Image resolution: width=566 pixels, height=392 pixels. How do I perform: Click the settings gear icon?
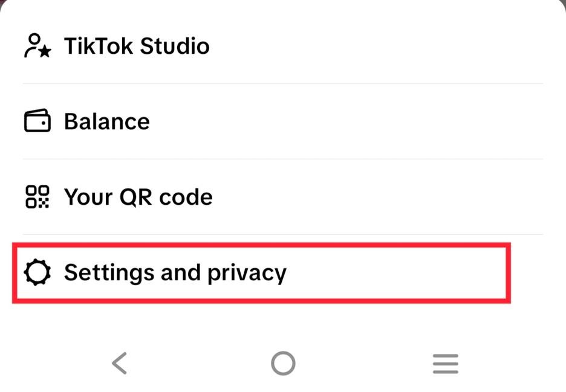click(x=37, y=272)
